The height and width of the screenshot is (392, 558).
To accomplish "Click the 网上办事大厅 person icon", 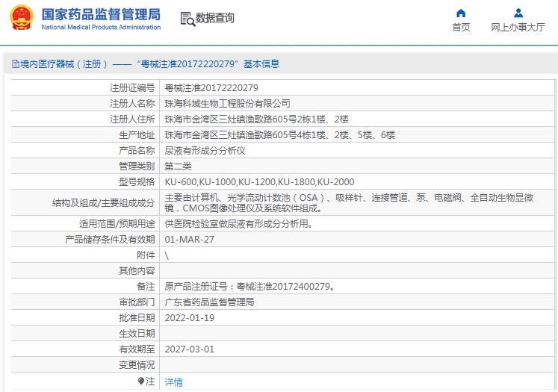I will pos(518,13).
